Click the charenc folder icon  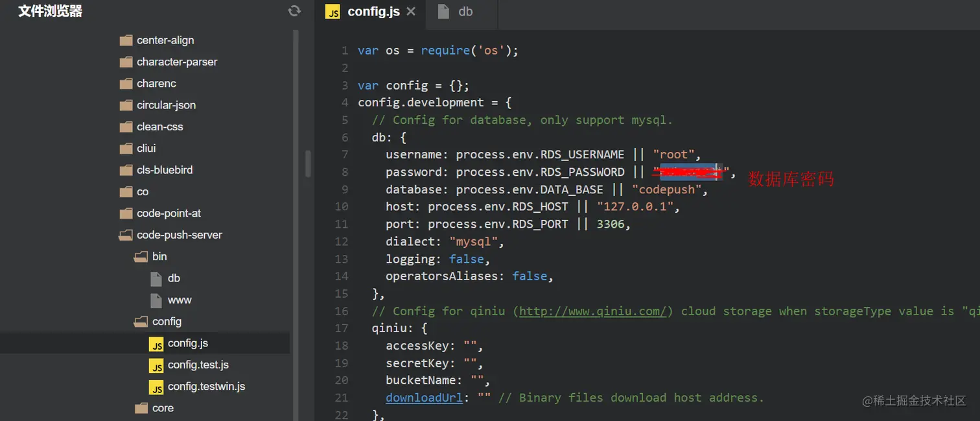coord(126,84)
